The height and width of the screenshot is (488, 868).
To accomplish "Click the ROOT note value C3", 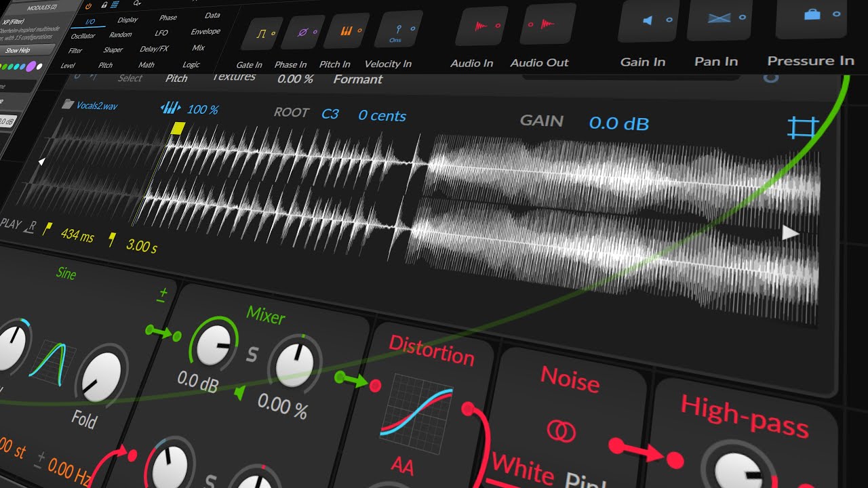I will point(330,114).
